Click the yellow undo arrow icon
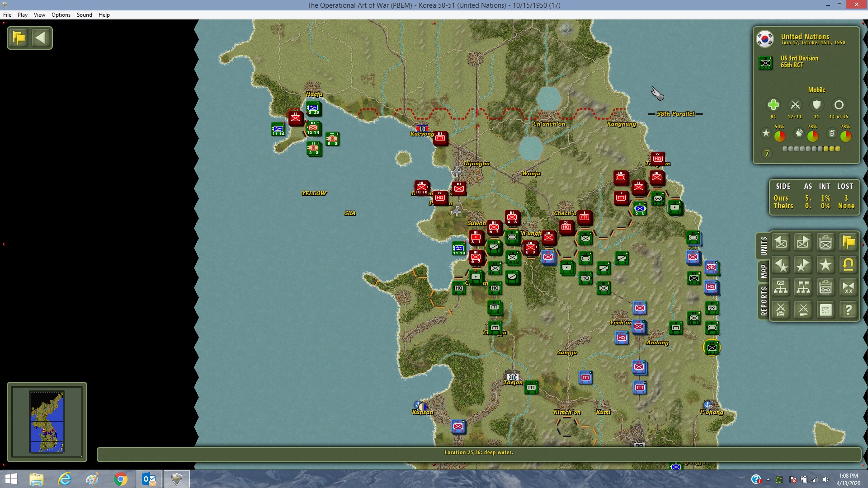 tap(849, 265)
